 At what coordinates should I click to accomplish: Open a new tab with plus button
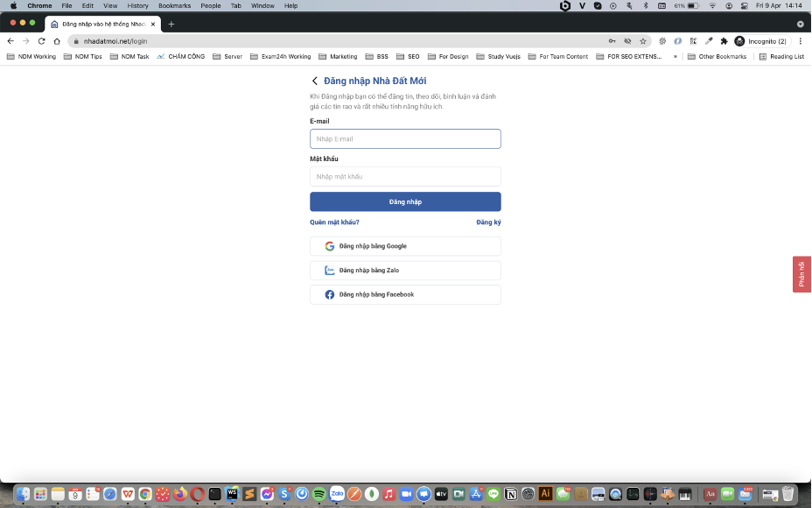pyautogui.click(x=171, y=25)
